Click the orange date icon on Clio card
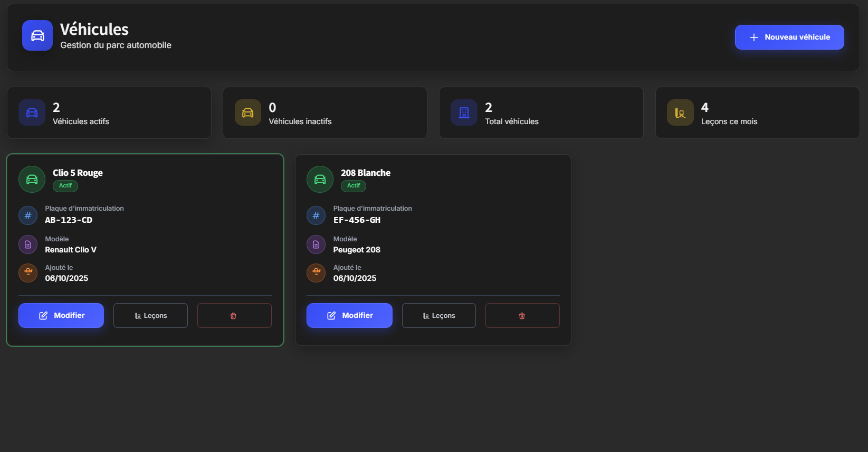Image resolution: width=868 pixels, height=452 pixels. click(28, 273)
